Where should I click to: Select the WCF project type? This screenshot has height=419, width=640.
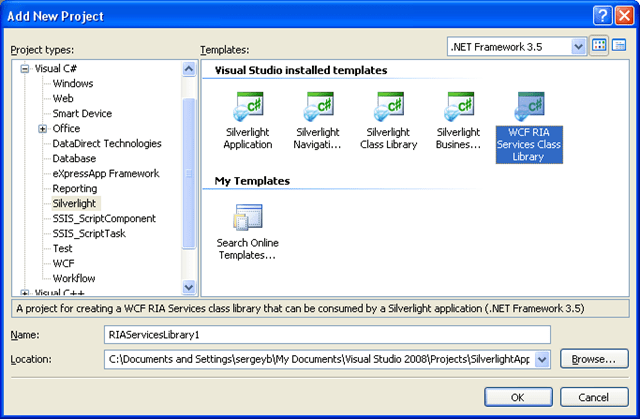(64, 264)
